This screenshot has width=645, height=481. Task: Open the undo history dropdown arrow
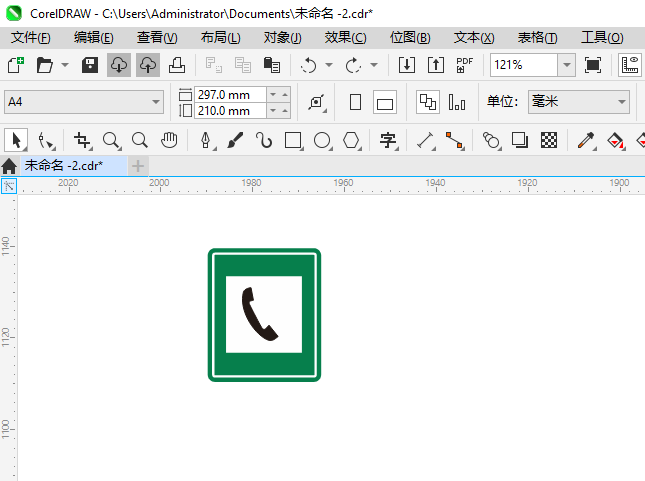click(x=329, y=65)
